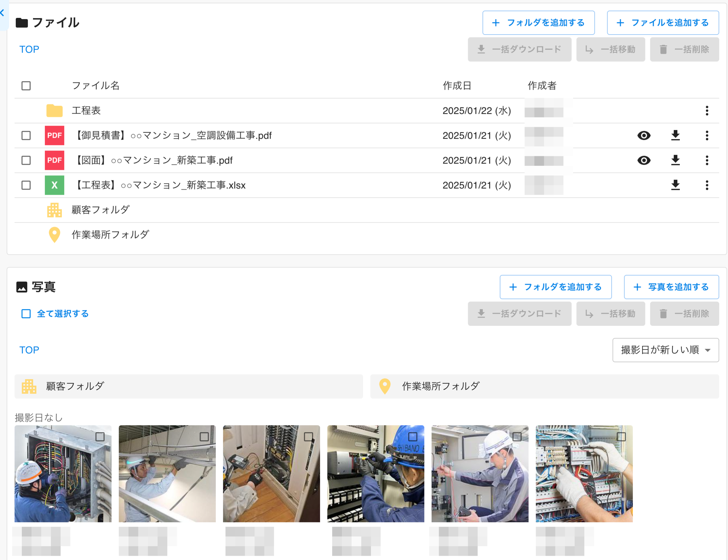
Task: Click the PDF icon of 図面 file
Action: pos(54,160)
